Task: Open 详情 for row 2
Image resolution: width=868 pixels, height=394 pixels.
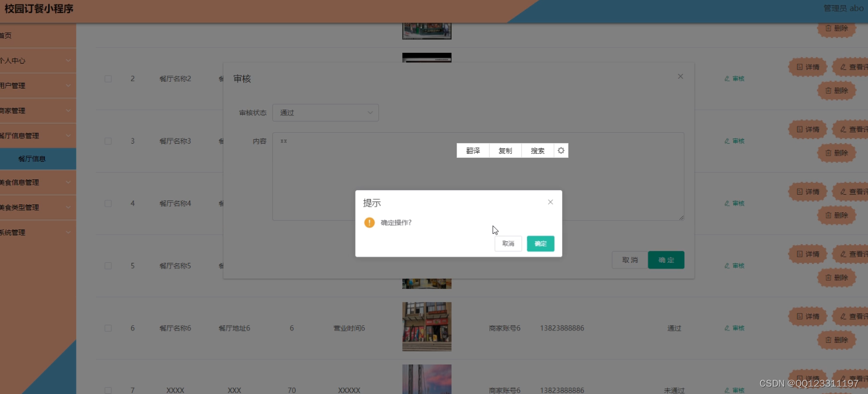Action: point(808,67)
